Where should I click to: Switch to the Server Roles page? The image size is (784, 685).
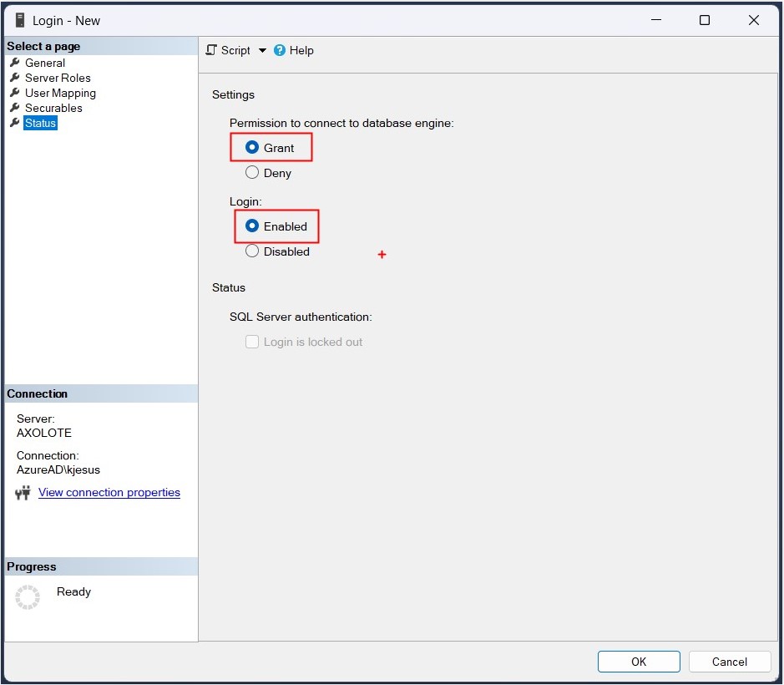[58, 78]
